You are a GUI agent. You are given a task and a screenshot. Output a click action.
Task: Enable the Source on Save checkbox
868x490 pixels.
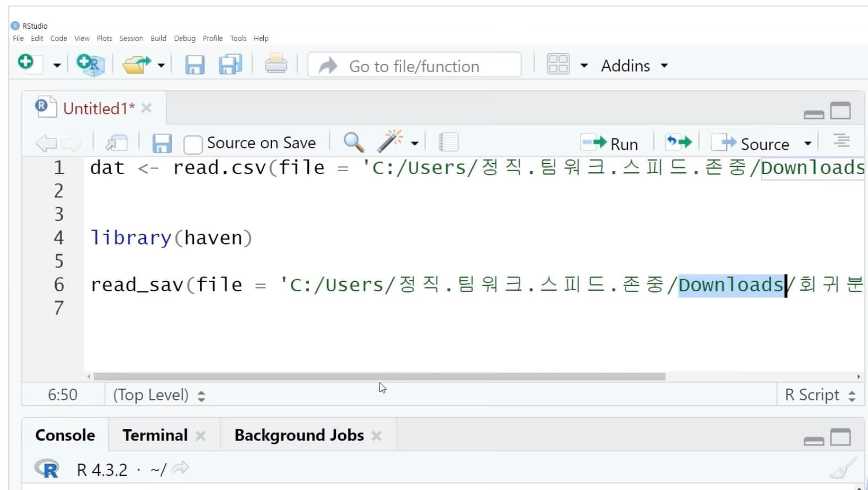[x=193, y=144]
